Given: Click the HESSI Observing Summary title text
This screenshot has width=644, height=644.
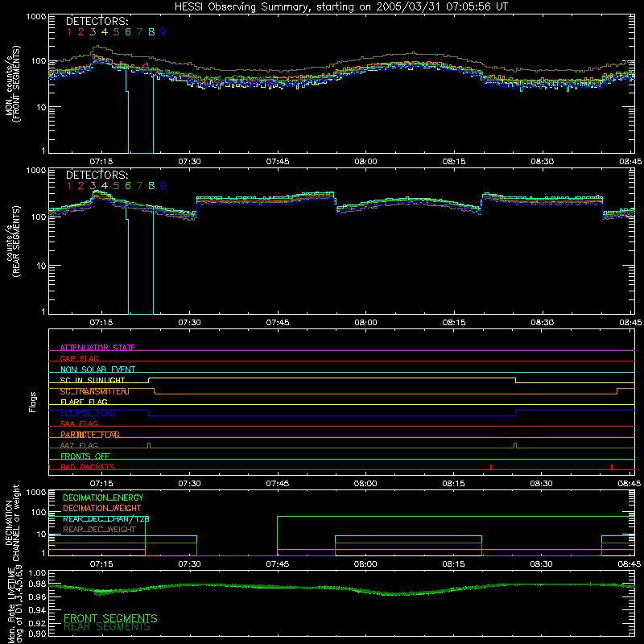Looking at the screenshot, I should (x=341, y=7).
